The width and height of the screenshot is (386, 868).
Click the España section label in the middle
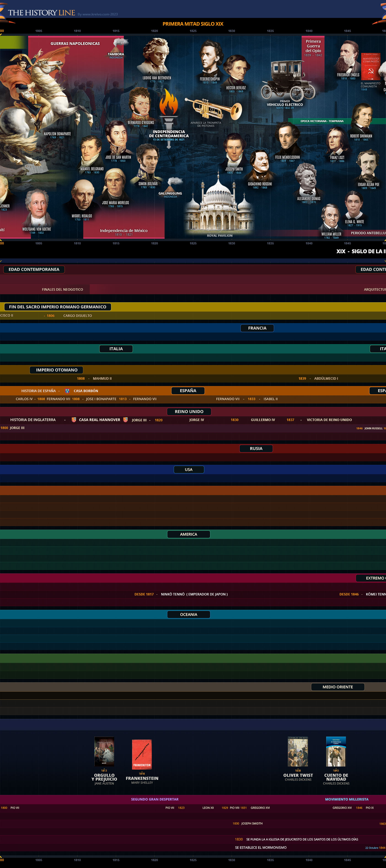(188, 390)
